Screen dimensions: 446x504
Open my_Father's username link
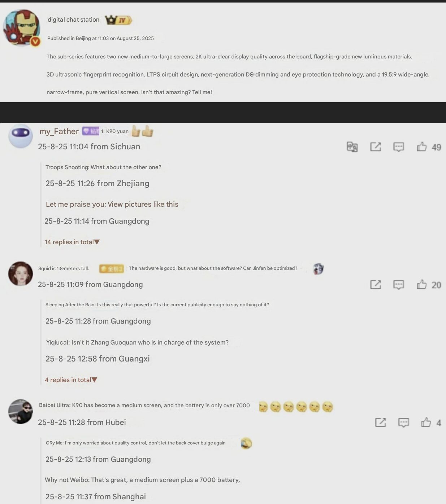click(x=59, y=131)
